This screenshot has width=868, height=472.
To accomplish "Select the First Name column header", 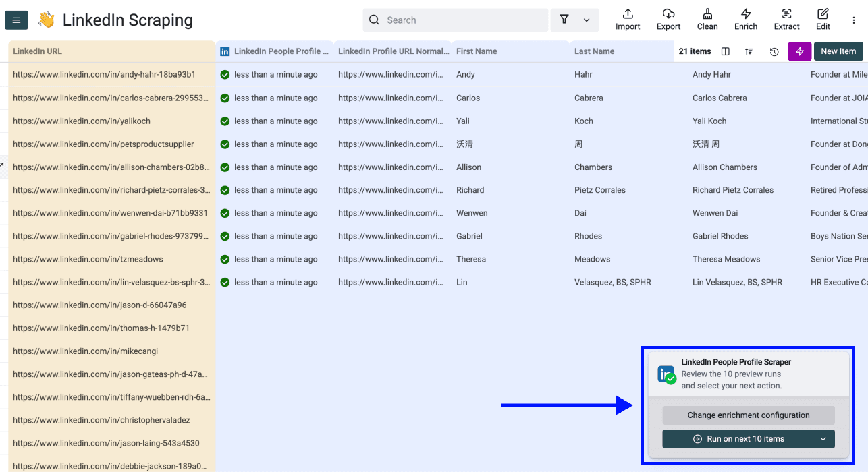I will [x=477, y=51].
